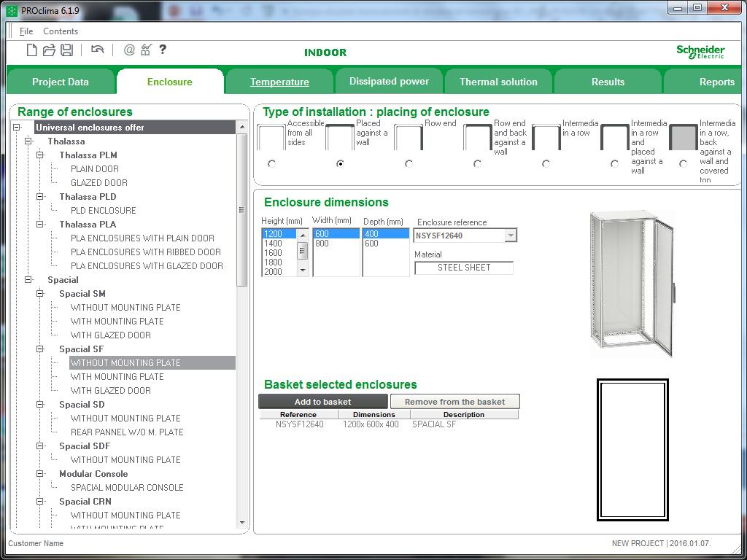The width and height of the screenshot is (747, 560).
Task: Collapse the Spacial SF node
Action: (40, 349)
